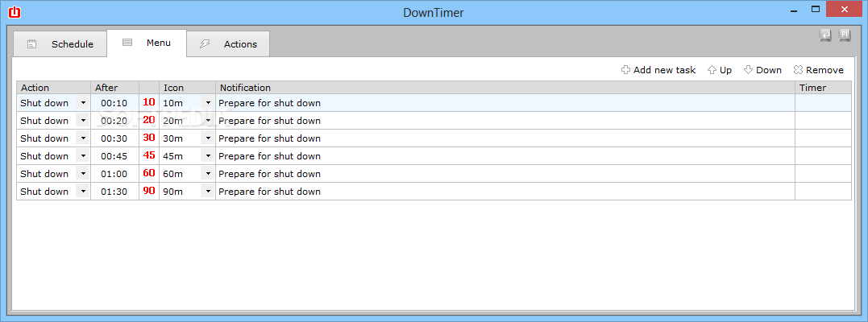Click the DownTimer app icon in title bar
Viewport: 868px width, 322px height.
pos(15,11)
